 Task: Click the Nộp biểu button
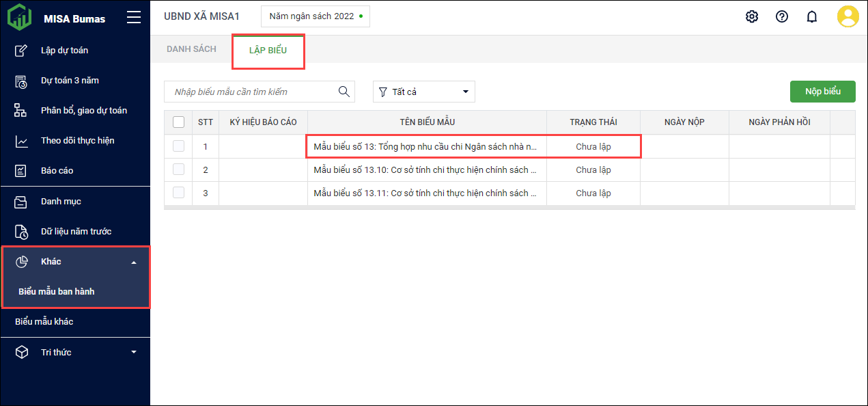[822, 92]
